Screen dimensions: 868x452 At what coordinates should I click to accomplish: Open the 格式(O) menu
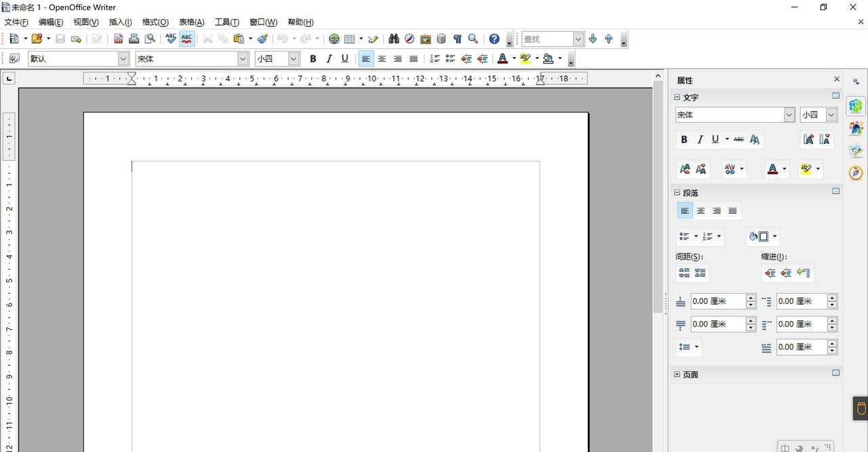coord(155,22)
